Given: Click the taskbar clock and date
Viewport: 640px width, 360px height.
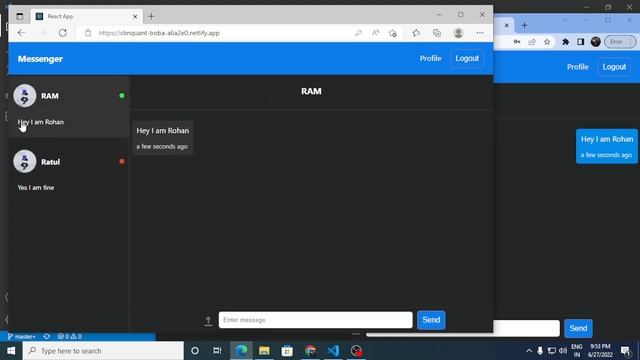Looking at the screenshot, I should click(x=600, y=351).
